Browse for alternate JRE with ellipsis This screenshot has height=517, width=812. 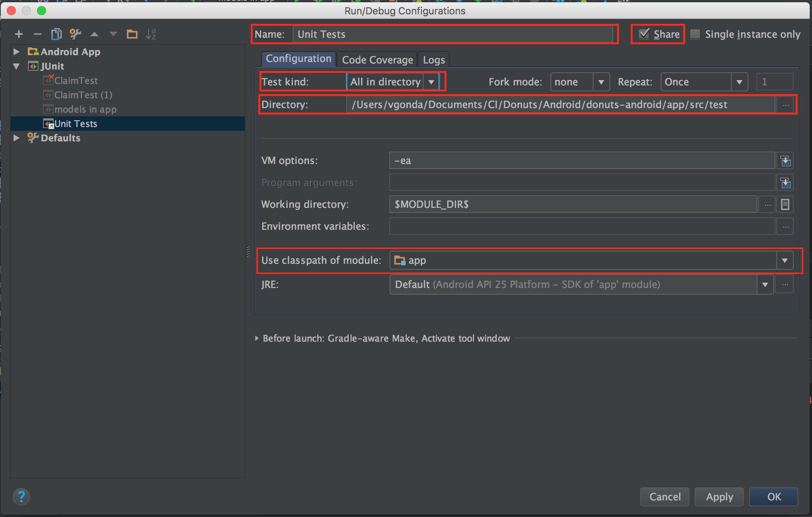tap(785, 284)
